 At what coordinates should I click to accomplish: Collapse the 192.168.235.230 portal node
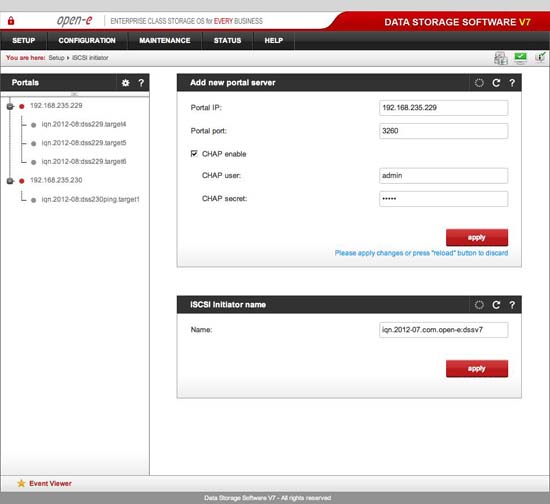click(x=10, y=181)
